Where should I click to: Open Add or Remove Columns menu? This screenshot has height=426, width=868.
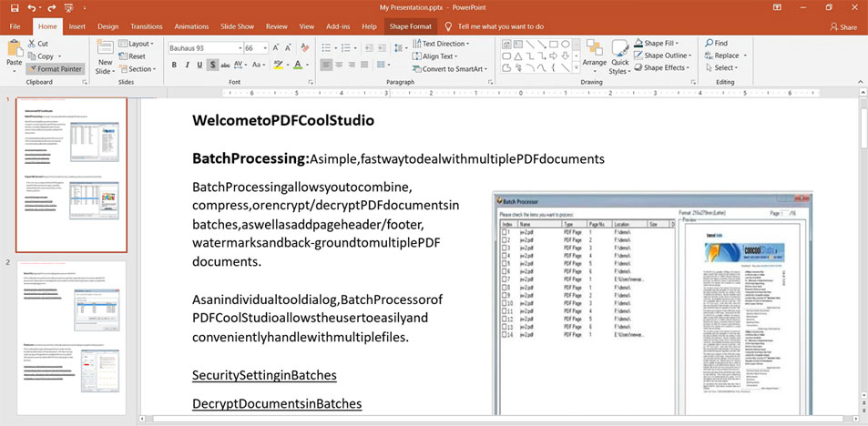(x=382, y=65)
